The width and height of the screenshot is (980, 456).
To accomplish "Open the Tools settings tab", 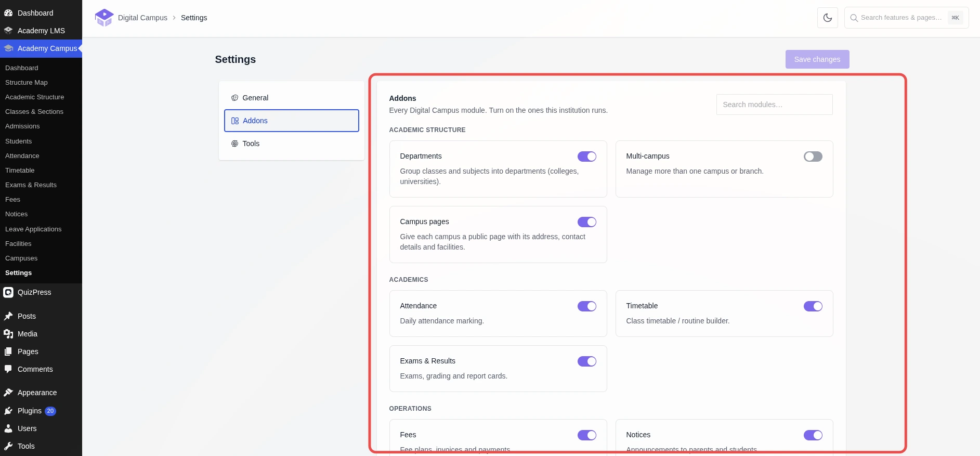I will coord(292,144).
